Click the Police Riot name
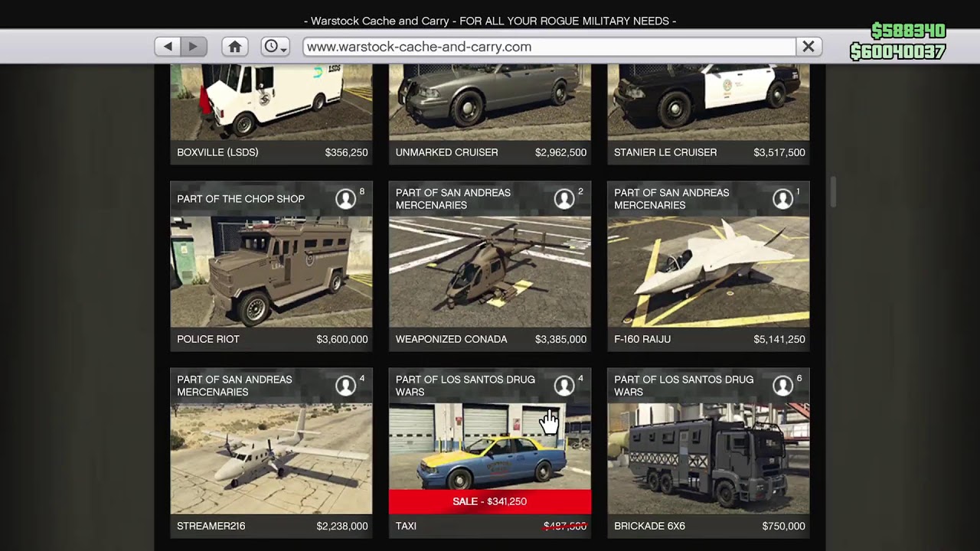Screen dimensions: 980x551 click(x=208, y=339)
